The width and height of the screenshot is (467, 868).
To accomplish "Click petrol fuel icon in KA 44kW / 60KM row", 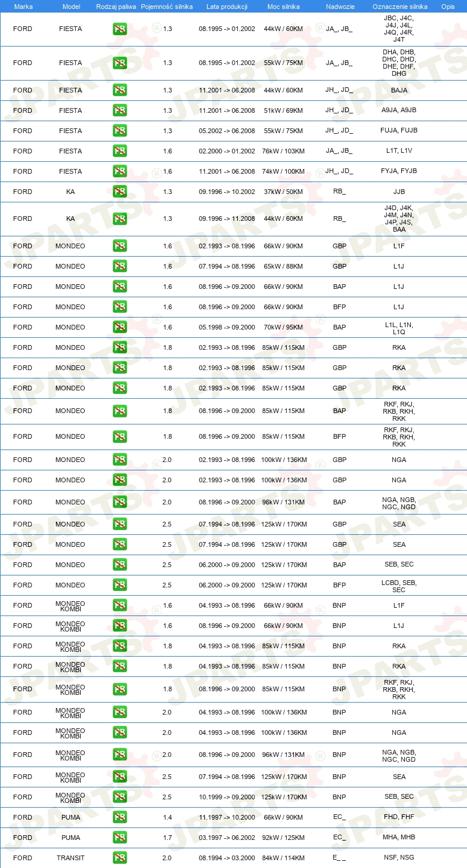I will pyautogui.click(x=119, y=218).
